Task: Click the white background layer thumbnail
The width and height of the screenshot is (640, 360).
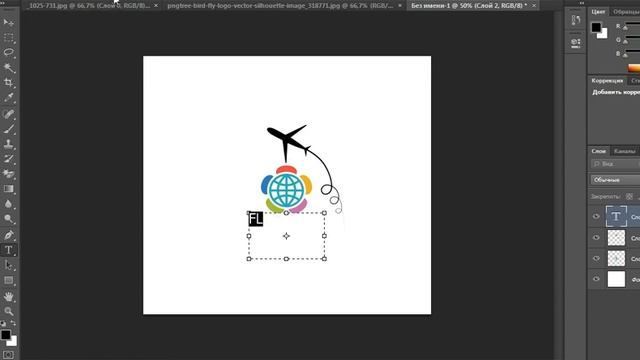Action: 616,279
